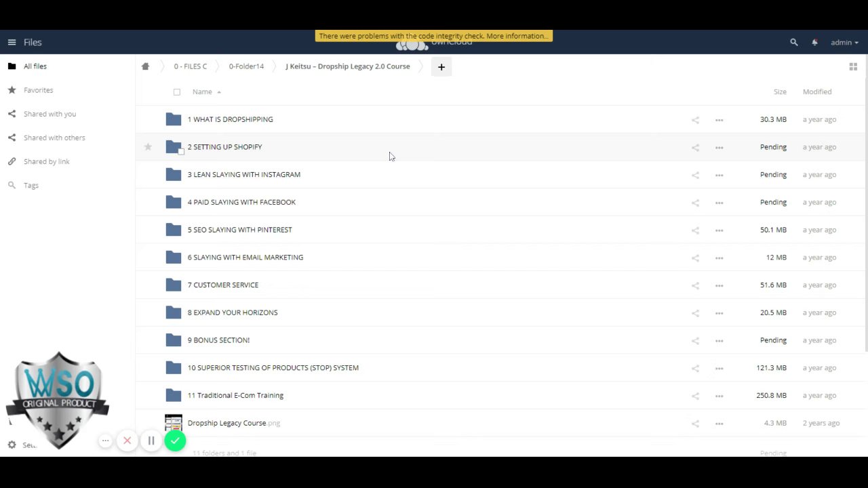This screenshot has height=488, width=868.
Task: Open recorder options ellipsis button
Action: point(105,441)
